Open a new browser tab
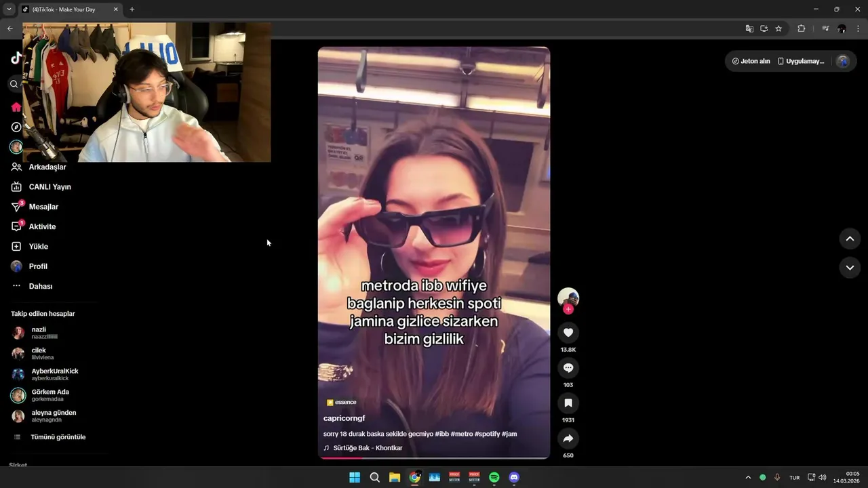868x488 pixels. 132,9
